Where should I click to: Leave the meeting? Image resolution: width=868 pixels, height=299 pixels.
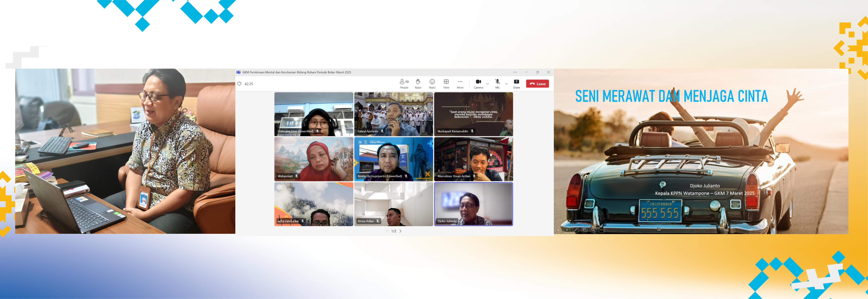click(x=537, y=84)
